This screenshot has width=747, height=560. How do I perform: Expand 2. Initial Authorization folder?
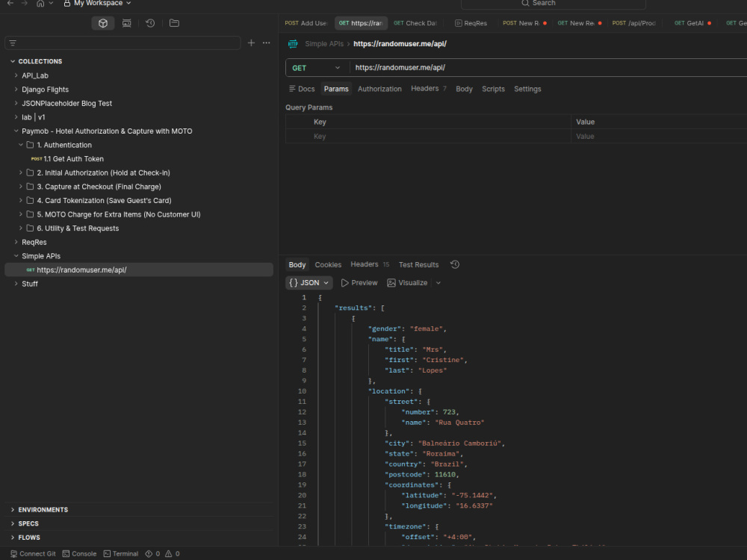tap(21, 172)
